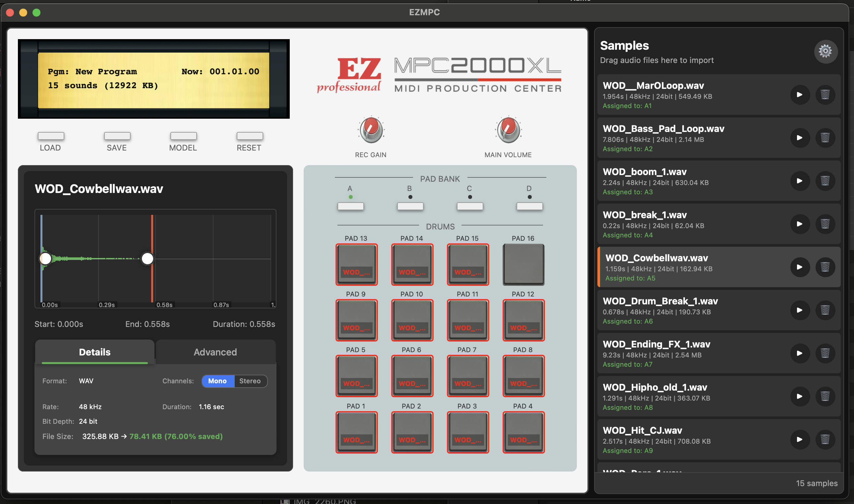
Task: Trigger PAD 1
Action: coord(356,432)
